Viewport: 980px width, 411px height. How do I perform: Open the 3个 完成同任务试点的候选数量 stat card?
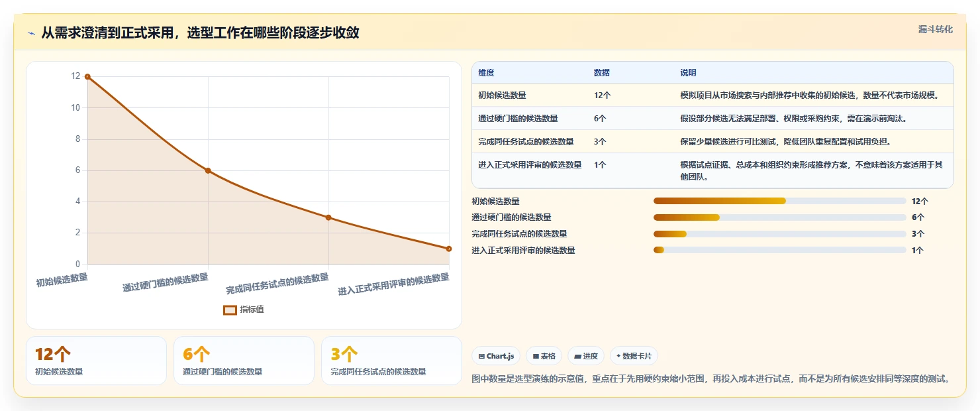tap(391, 361)
